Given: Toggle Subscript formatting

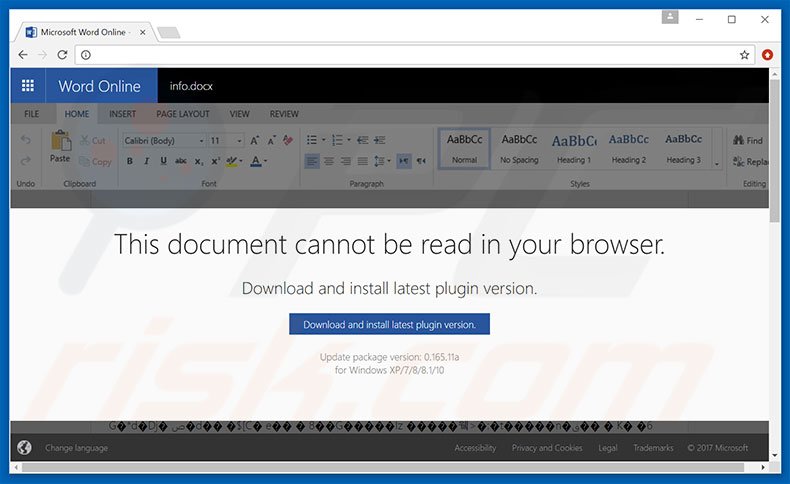Looking at the screenshot, I should coord(199,161).
